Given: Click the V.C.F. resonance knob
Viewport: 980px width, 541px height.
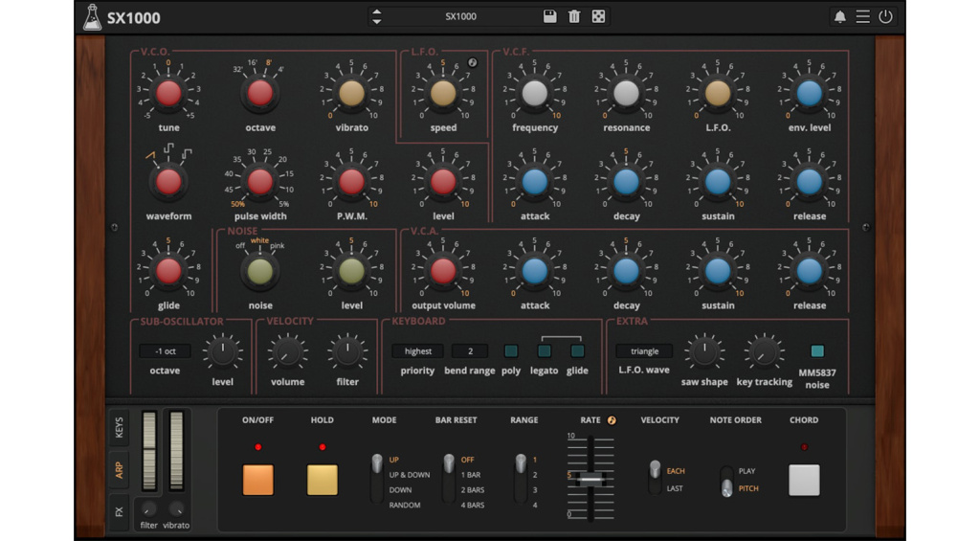Looking at the screenshot, I should tap(626, 93).
